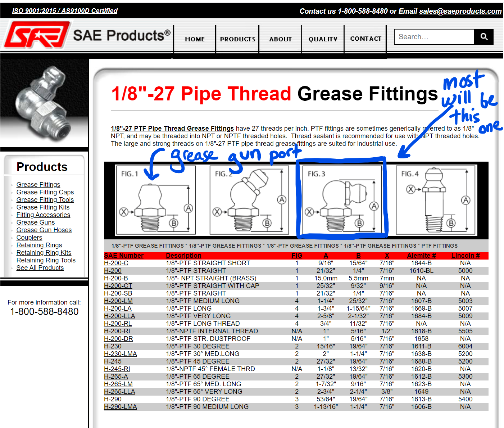The width and height of the screenshot is (504, 428).
Task: Click the FIG. 1 straight fitting diagram
Action: 155,200
